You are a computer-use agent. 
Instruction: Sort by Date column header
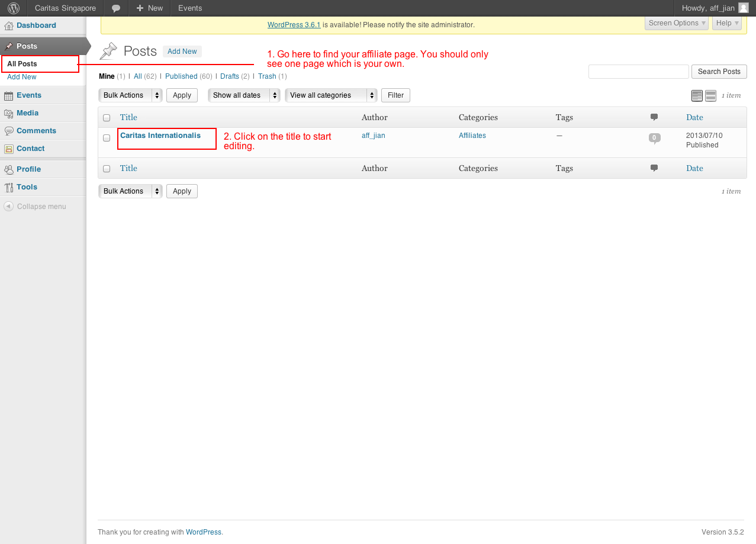point(694,117)
